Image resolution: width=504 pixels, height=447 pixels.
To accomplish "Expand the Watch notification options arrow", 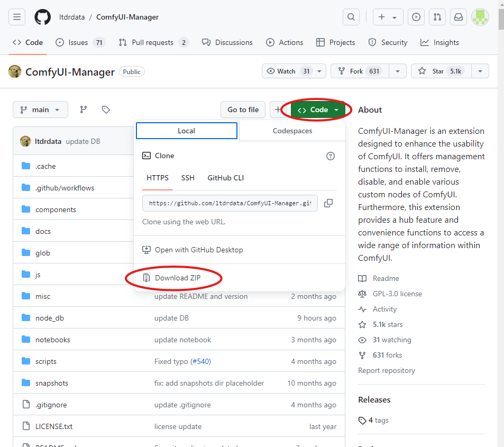I will (x=319, y=71).
